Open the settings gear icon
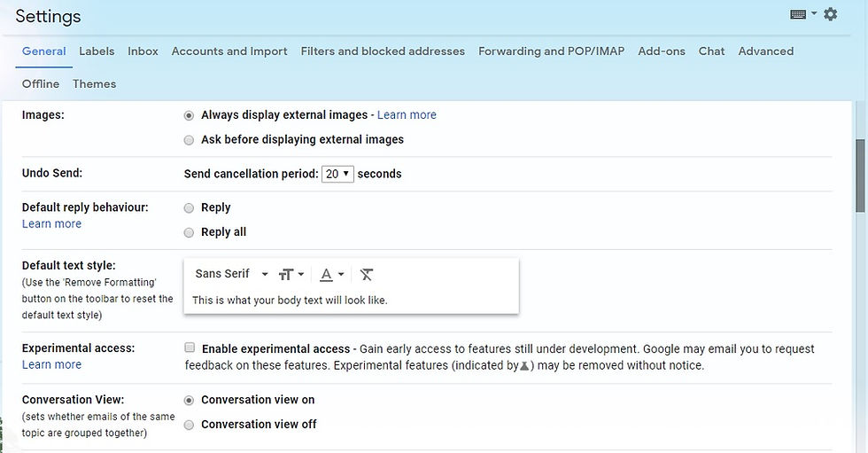868x453 pixels. coord(830,14)
